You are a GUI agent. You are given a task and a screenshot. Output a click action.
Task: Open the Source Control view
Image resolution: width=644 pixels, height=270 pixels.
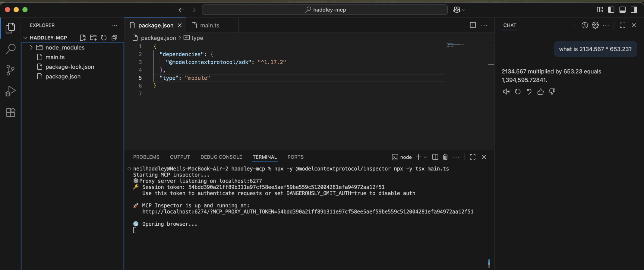(x=11, y=70)
